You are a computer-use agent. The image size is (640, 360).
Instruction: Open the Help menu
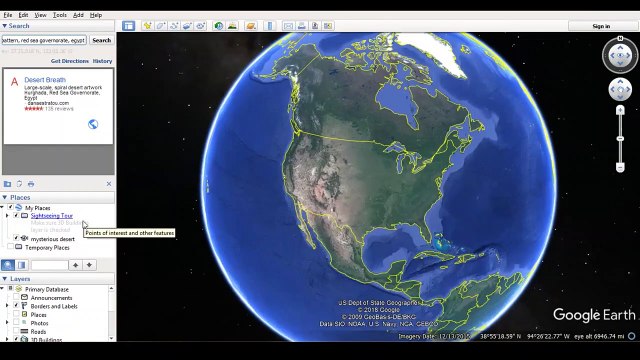[x=96, y=15]
